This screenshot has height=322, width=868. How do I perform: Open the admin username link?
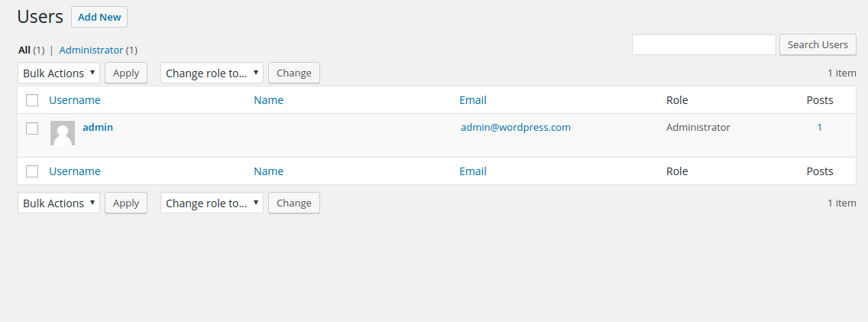tap(98, 128)
